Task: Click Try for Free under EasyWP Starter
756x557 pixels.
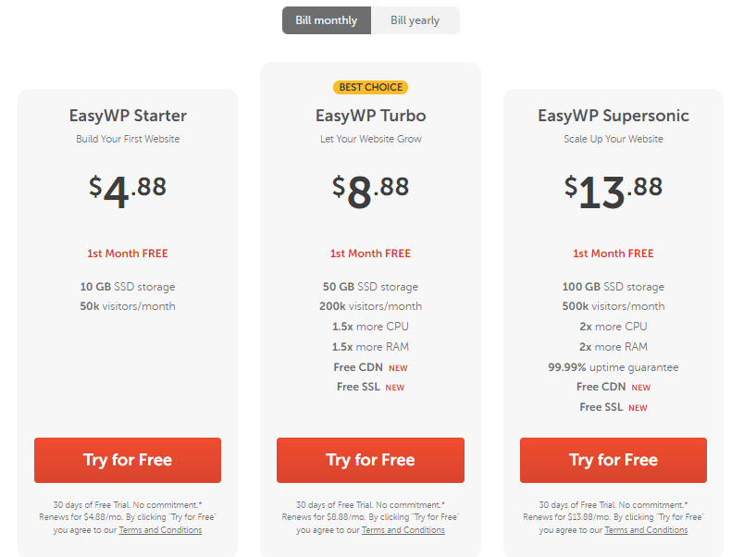Action: click(x=128, y=460)
